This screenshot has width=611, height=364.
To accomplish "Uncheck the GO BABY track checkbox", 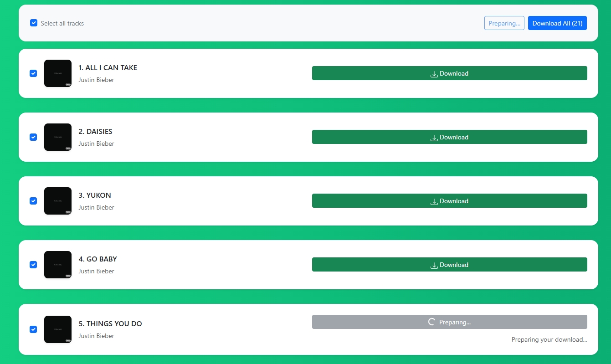I will coord(33,264).
